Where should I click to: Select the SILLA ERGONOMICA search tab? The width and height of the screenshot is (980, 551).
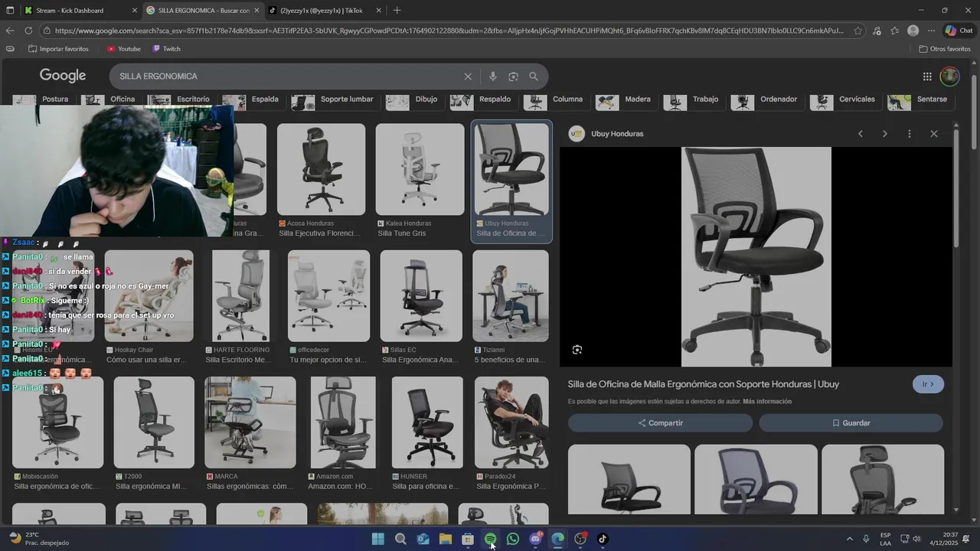[x=203, y=11]
